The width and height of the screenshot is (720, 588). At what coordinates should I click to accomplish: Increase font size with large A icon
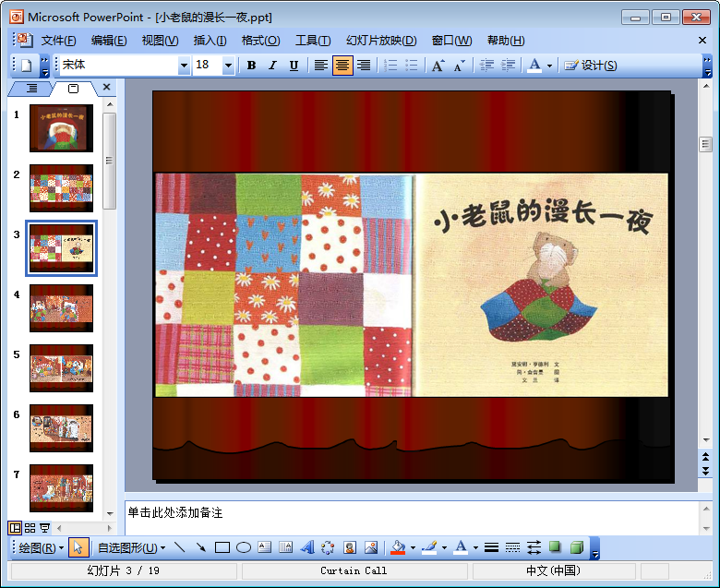(438, 66)
